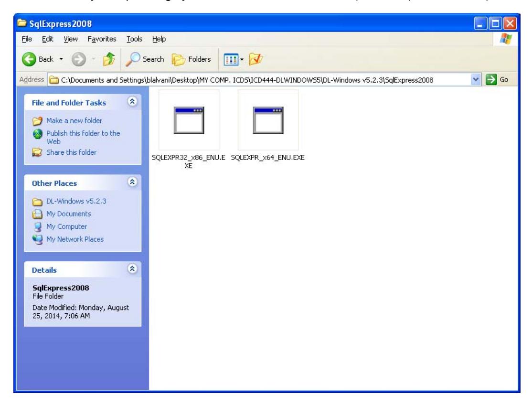Collapse File and Folder Tasks panel
The width and height of the screenshot is (532, 406).
pos(132,101)
